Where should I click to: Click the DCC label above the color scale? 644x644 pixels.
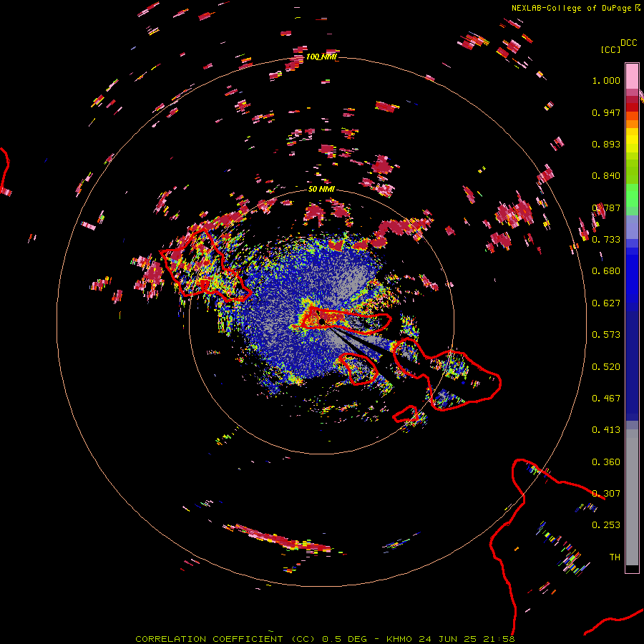(x=629, y=43)
